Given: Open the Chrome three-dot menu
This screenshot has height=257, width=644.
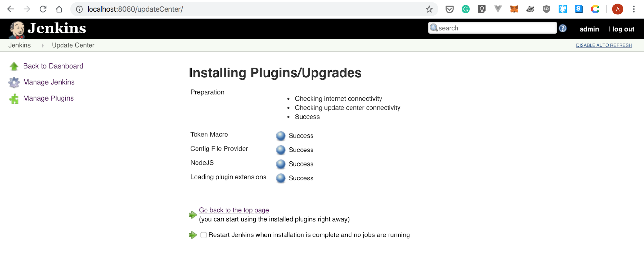Looking at the screenshot, I should point(634,9).
